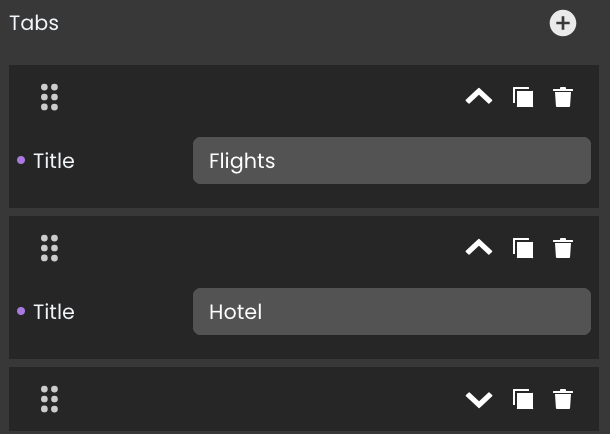Collapse the Hotel tab item
610x434 pixels.
pos(479,247)
